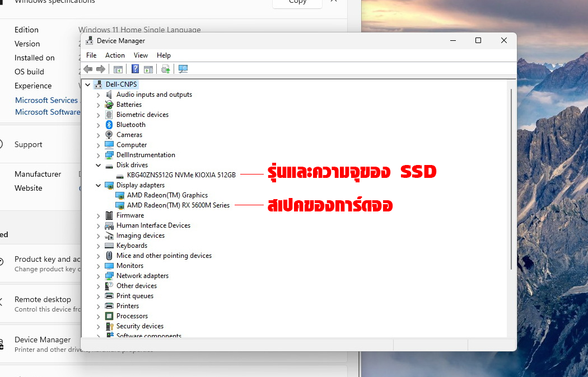The height and width of the screenshot is (377, 588).
Task: Click the Forward arrow in the toolbar
Action: point(101,69)
